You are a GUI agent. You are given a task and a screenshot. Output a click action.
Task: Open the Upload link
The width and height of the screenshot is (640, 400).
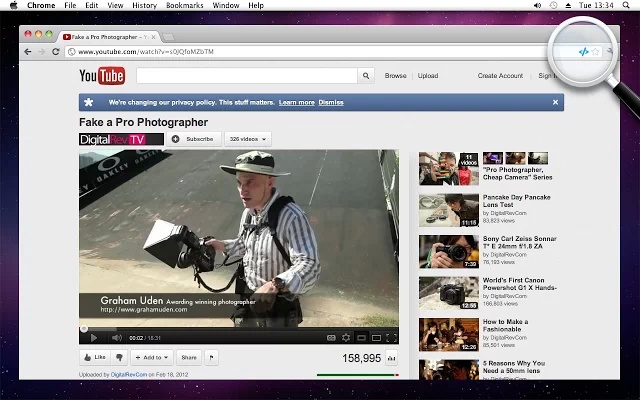pos(428,76)
